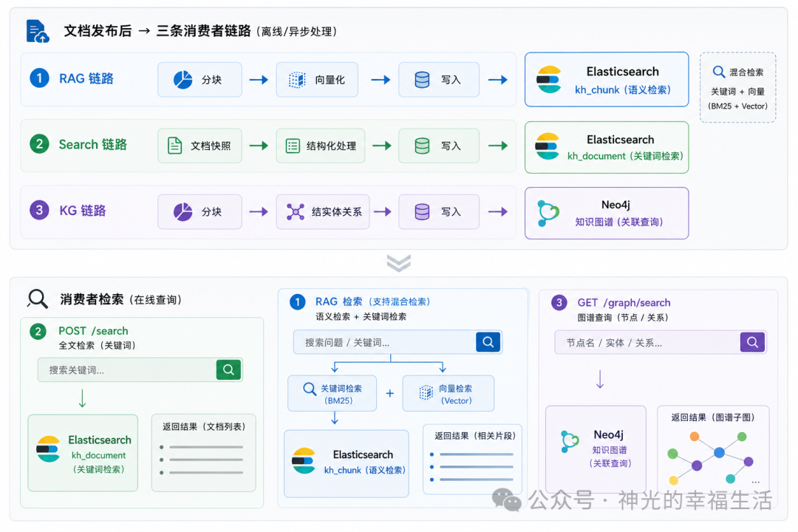
Task: Click the Elasticsearch logo beside kh_chunk, top row
Action: (549, 79)
